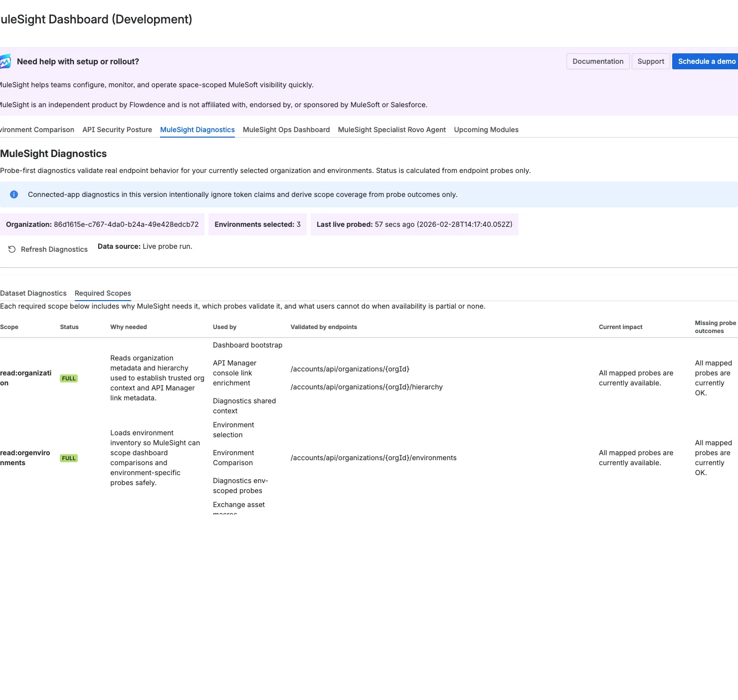Click the Last live probed timestamp chip
The width and height of the screenshot is (738, 700).
[414, 224]
